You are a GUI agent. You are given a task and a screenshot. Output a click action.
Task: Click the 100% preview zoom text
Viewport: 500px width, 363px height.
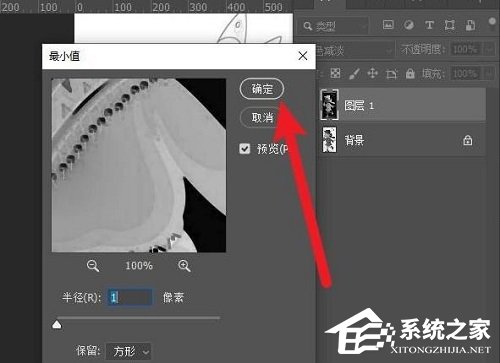[x=139, y=266]
